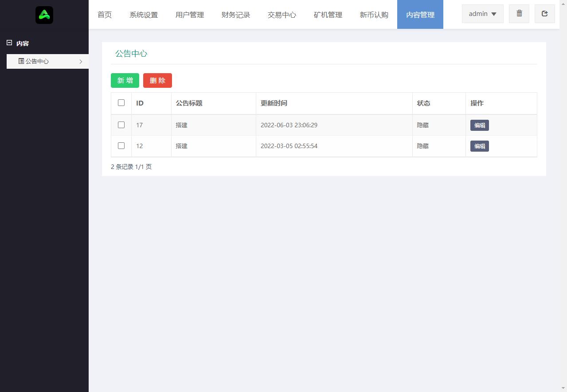Go to 用户管理 tab
Screen dimensions: 567x392
tap(190, 15)
